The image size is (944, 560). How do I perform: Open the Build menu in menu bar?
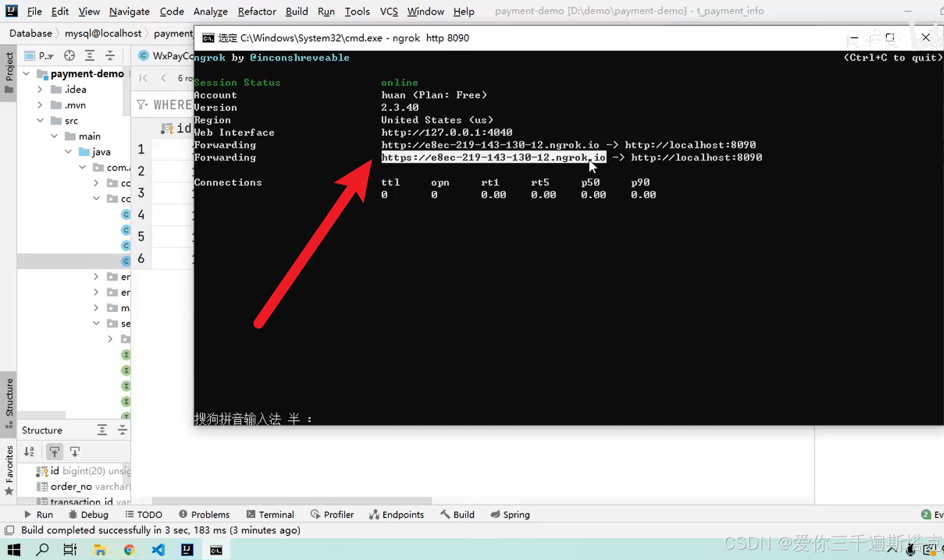coord(297,11)
